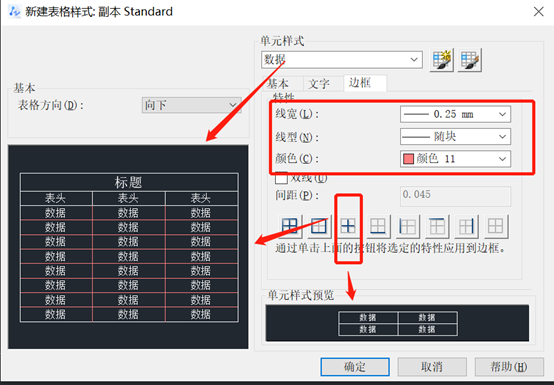
Task: Apply properties to the top border
Action: point(437,226)
